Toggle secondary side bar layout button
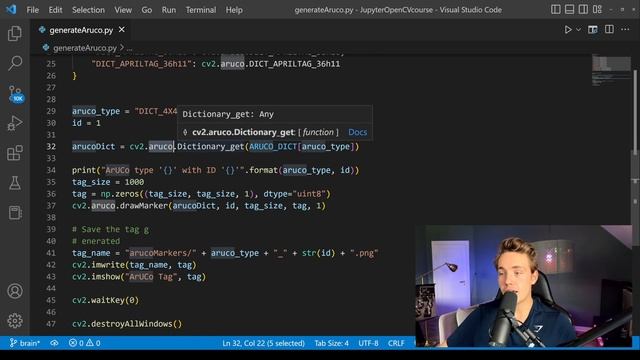The width and height of the screenshot is (640, 360). click(x=583, y=9)
